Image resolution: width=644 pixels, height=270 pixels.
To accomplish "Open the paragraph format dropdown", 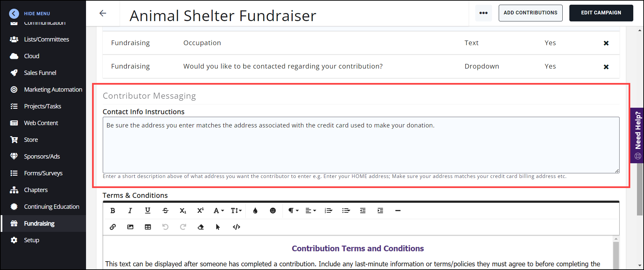I will coord(293,210).
